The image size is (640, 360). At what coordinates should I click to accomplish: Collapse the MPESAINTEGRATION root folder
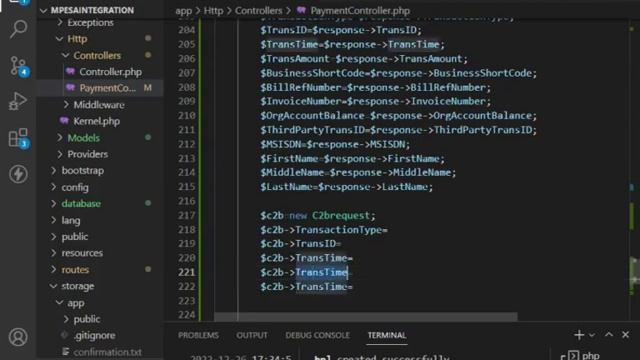tap(44, 11)
